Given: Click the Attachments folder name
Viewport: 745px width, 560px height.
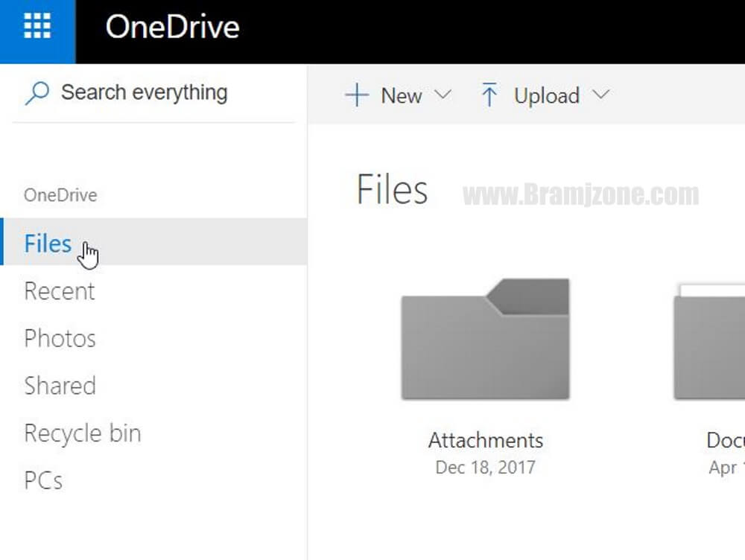Looking at the screenshot, I should (486, 440).
